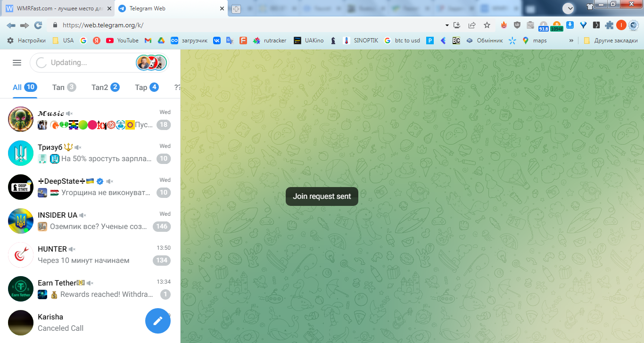
Task: Open the YouTube bookmark
Action: (122, 41)
